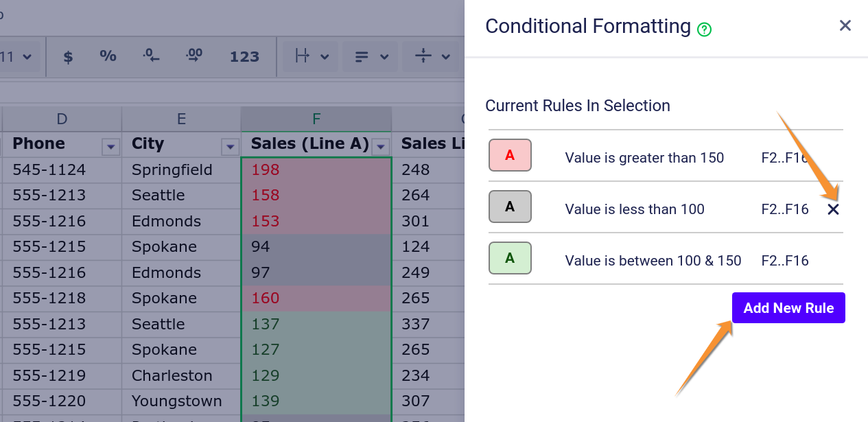Select column F header
This screenshot has width=868, height=422.
(316, 119)
